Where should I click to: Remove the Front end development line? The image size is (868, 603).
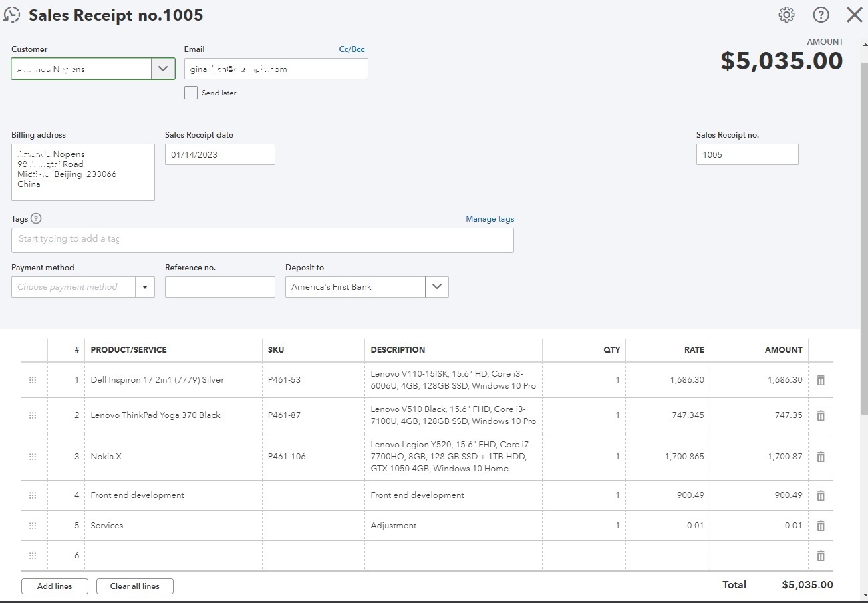[821, 495]
